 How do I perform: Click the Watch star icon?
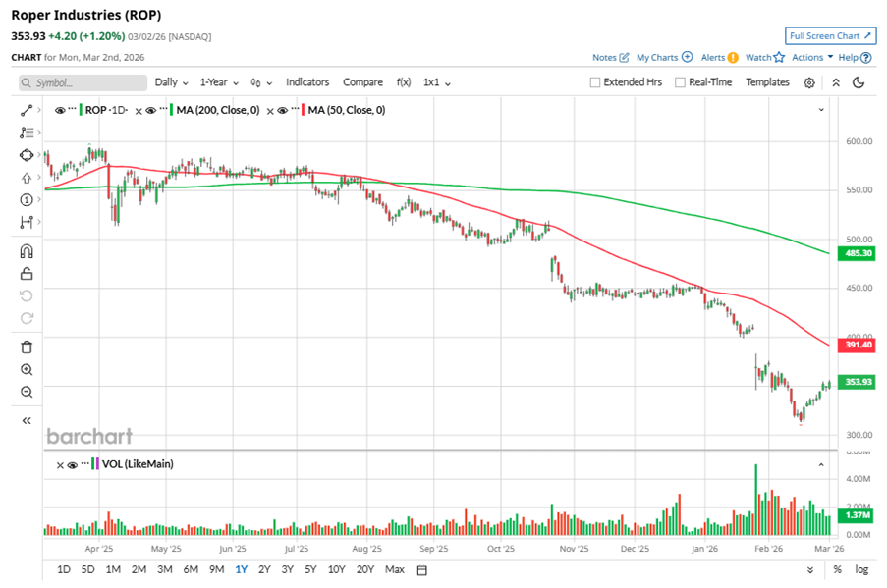[779, 57]
